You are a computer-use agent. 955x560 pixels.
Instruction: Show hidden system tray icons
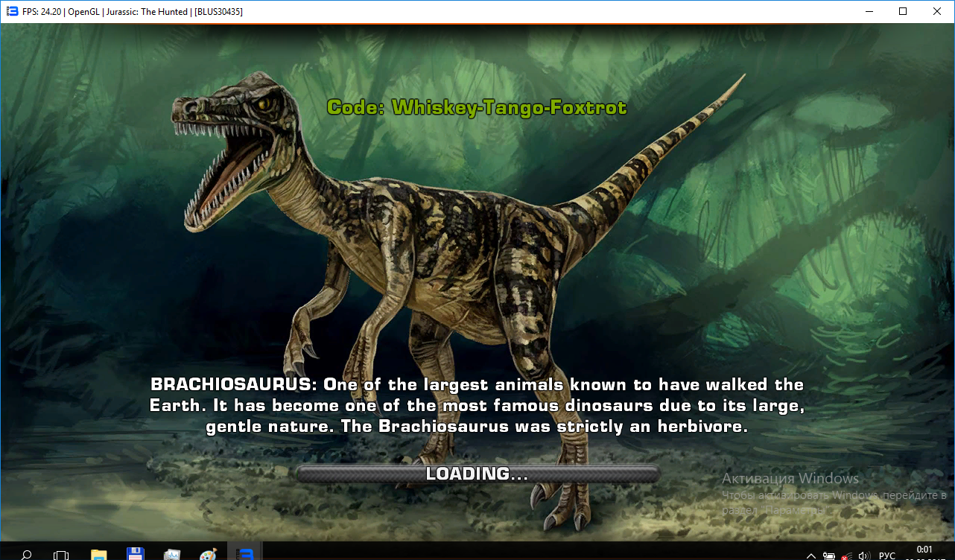[x=811, y=555]
